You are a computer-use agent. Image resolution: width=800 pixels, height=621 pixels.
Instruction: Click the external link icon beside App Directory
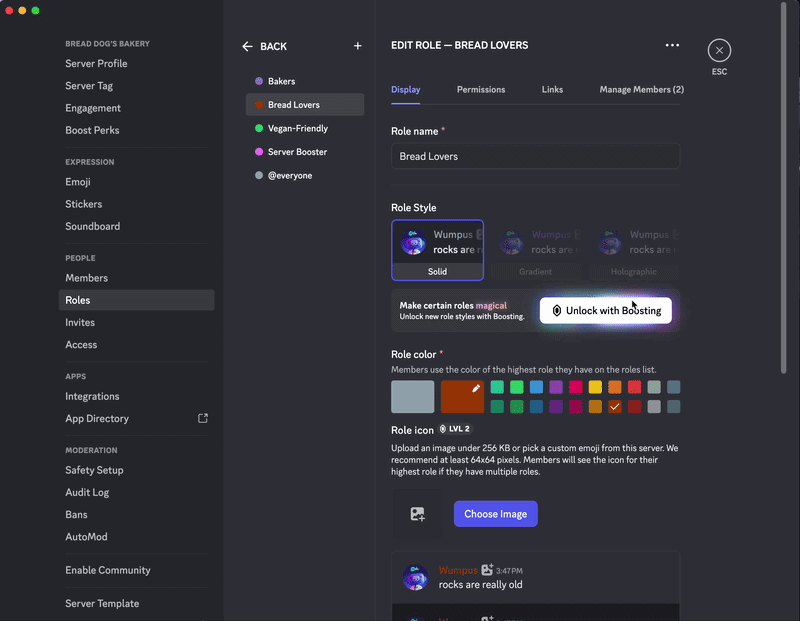203,418
